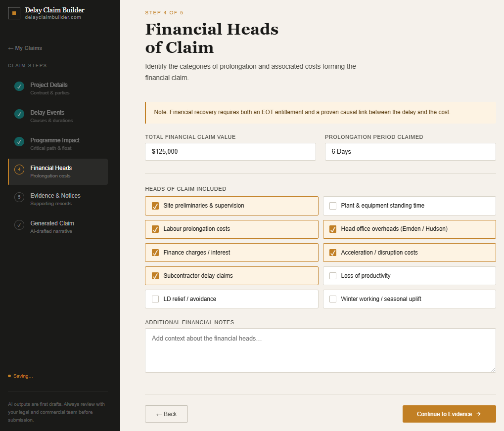
Task: Click the completed checkmark icon for Delay Events
Action: coord(19,114)
